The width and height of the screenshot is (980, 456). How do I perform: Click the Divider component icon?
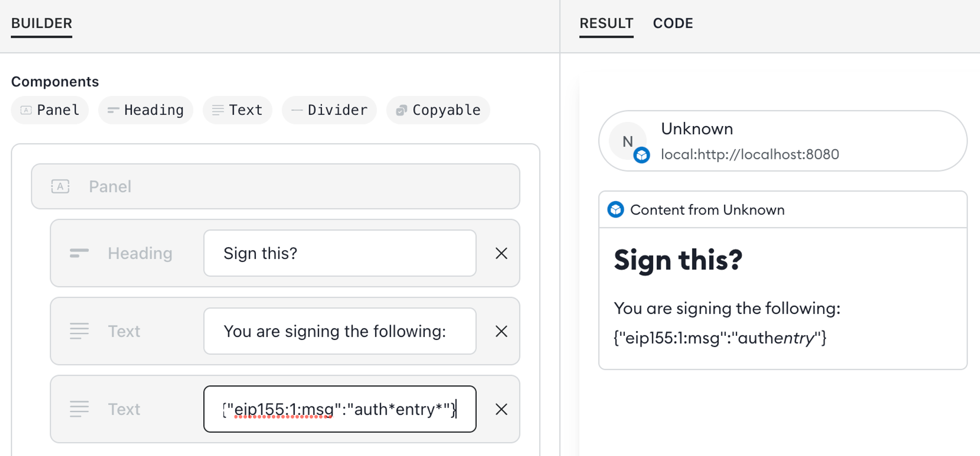pyautogui.click(x=296, y=110)
